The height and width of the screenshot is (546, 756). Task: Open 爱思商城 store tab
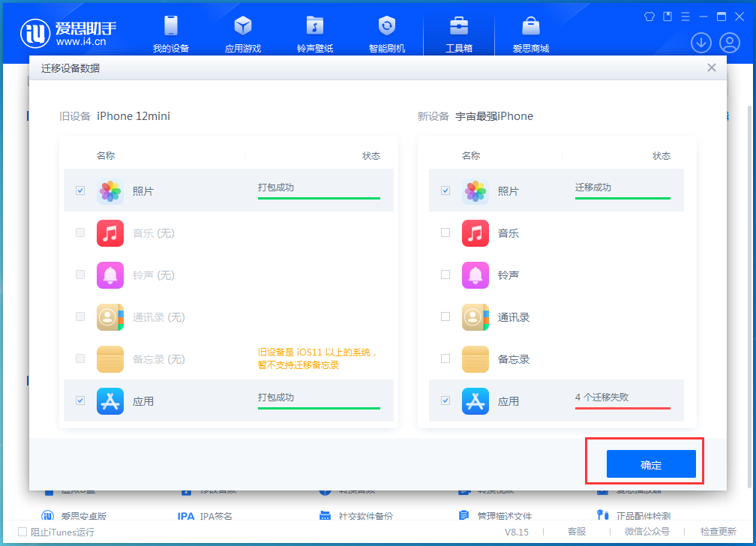click(x=531, y=34)
